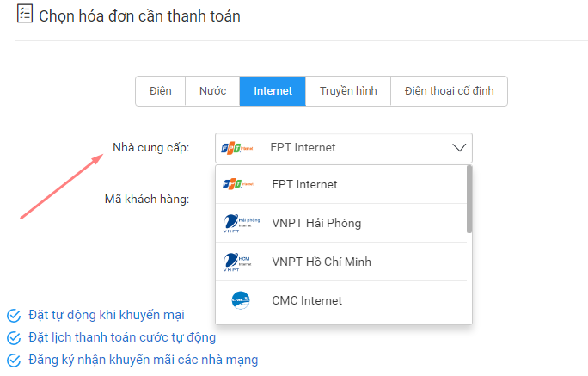
Task: Open the Đăng ký nhận khuyến mãi các nhà mạng link
Action: [144, 360]
